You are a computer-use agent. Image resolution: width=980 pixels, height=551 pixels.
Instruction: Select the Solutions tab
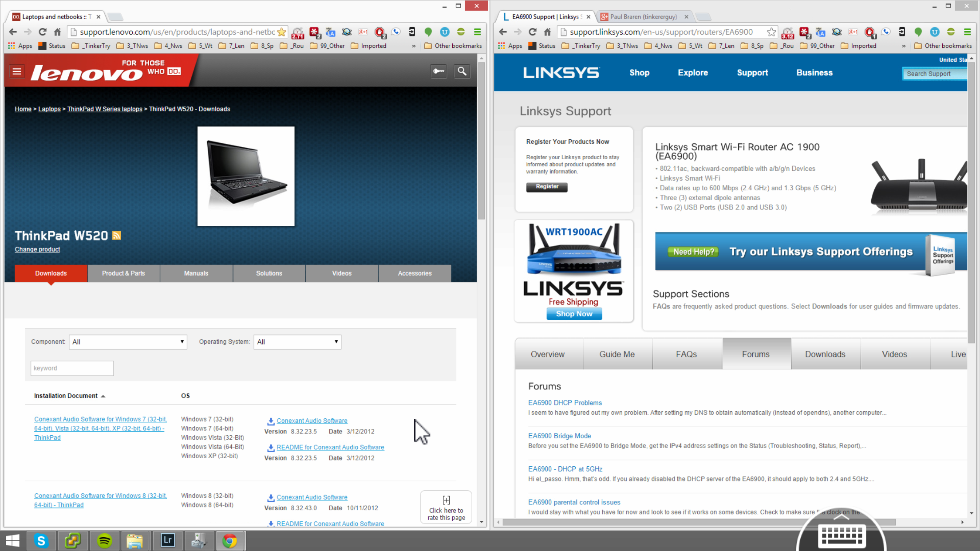pos(269,273)
